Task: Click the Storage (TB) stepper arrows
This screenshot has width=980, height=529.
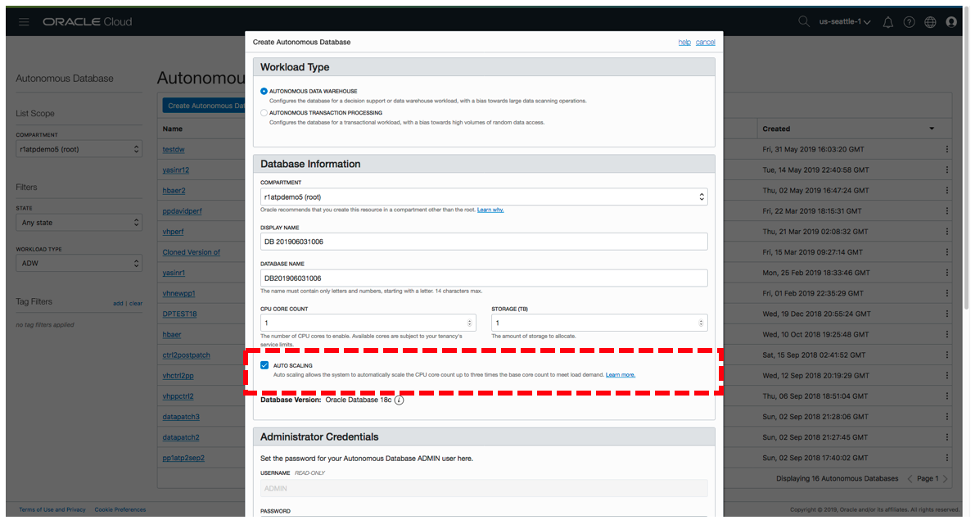Action: click(701, 323)
